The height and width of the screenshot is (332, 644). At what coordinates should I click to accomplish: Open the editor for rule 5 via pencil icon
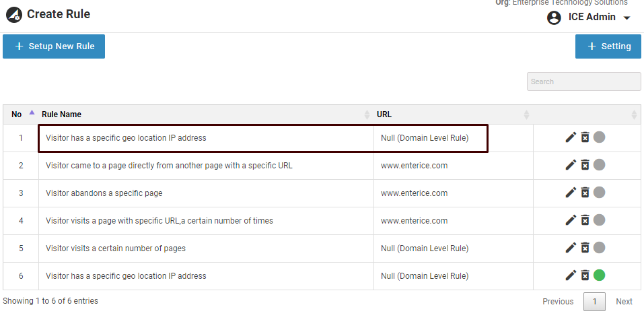(571, 248)
